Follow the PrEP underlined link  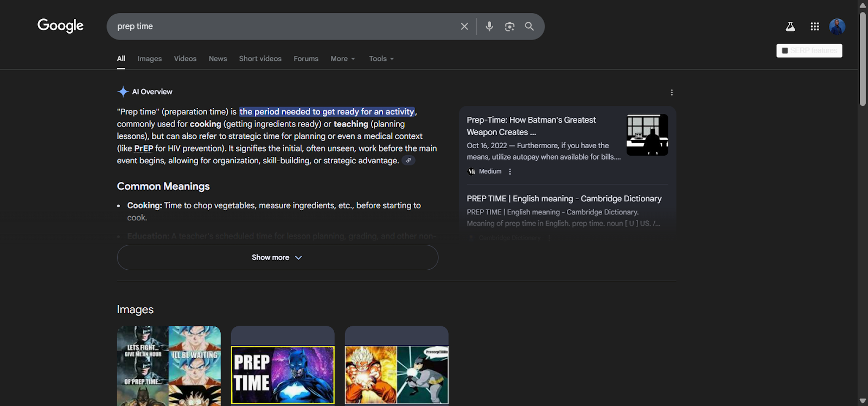click(x=144, y=148)
